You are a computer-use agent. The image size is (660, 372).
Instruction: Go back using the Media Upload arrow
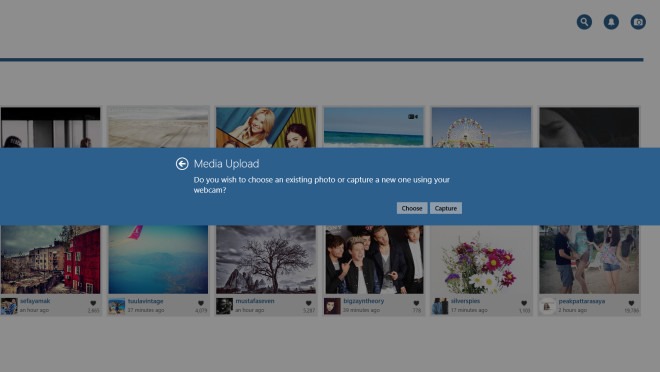(x=182, y=164)
